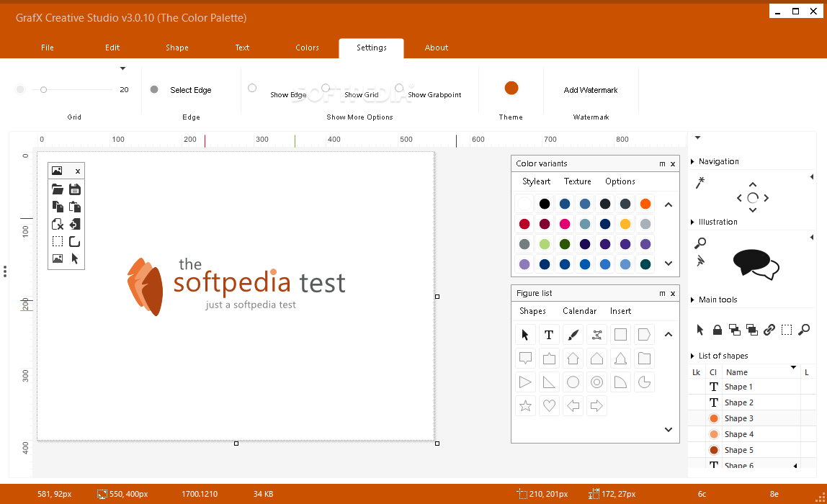Screen dimensions: 827x504
Task: Click the navigation pan right arrow
Action: tap(766, 198)
